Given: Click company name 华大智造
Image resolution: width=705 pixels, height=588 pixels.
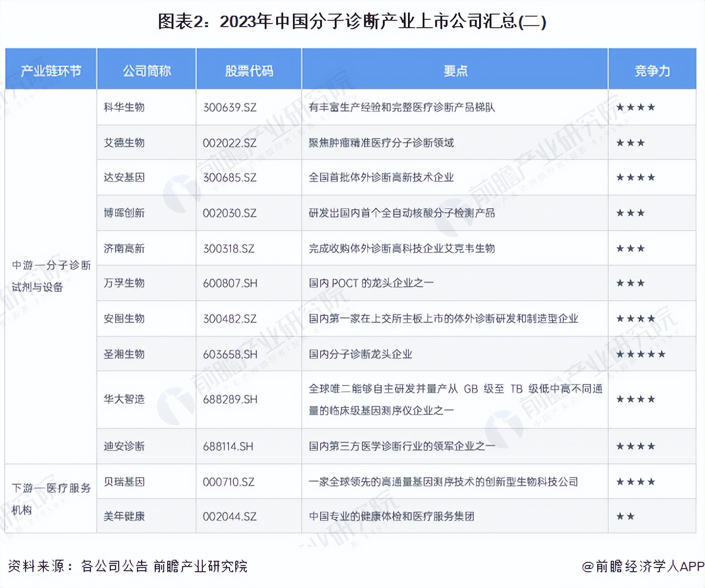Looking at the screenshot, I should pyautogui.click(x=124, y=399).
